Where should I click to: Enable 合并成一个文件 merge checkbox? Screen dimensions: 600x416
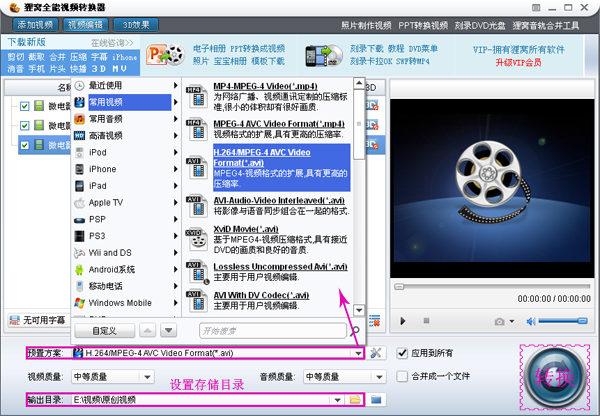[402, 376]
